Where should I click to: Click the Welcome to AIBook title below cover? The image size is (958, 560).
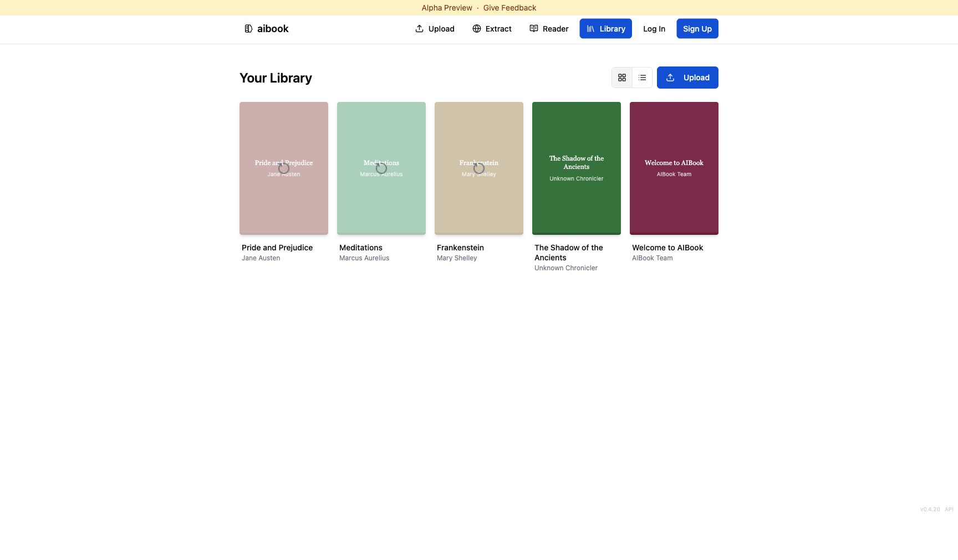pyautogui.click(x=667, y=248)
